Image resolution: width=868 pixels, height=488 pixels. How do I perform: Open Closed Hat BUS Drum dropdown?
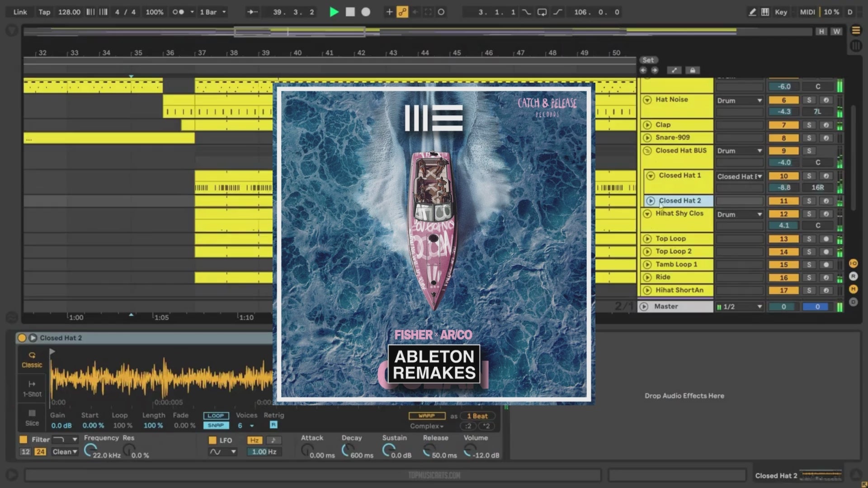[740, 151]
